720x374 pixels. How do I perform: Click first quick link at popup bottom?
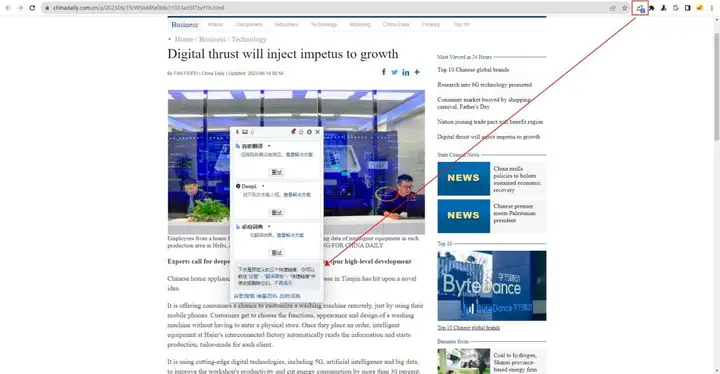pyautogui.click(x=244, y=296)
